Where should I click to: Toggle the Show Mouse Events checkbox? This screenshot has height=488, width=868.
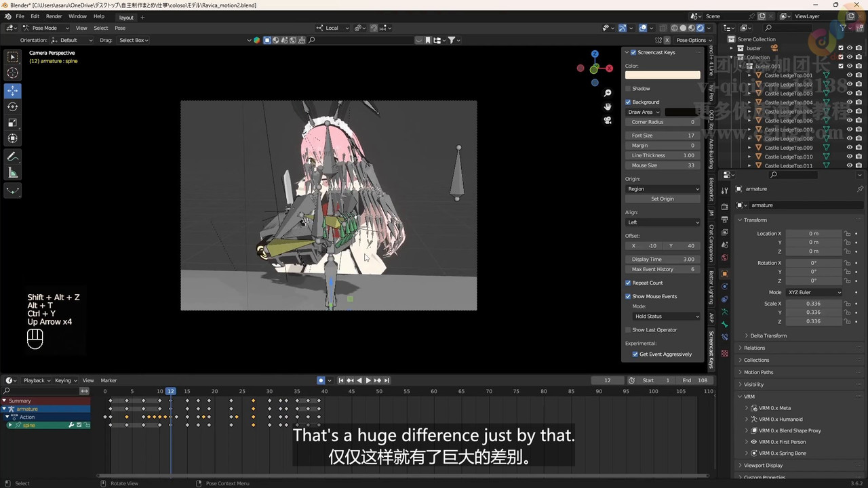click(628, 296)
